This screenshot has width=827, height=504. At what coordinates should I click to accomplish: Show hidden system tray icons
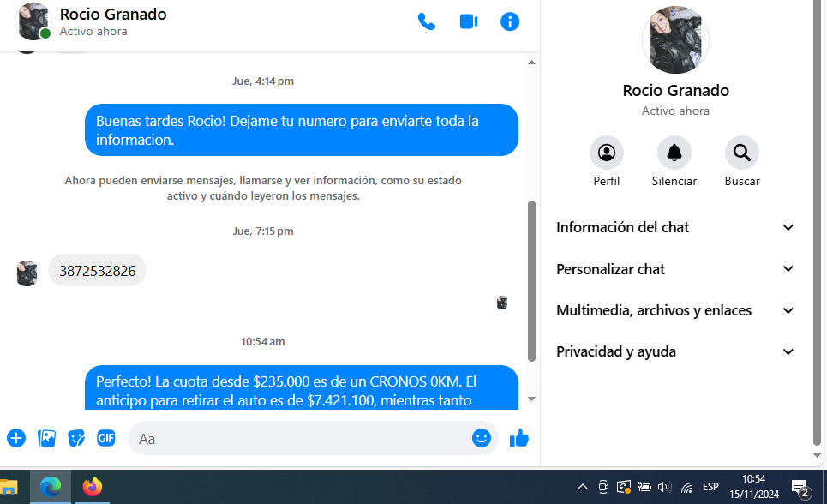[x=582, y=487]
